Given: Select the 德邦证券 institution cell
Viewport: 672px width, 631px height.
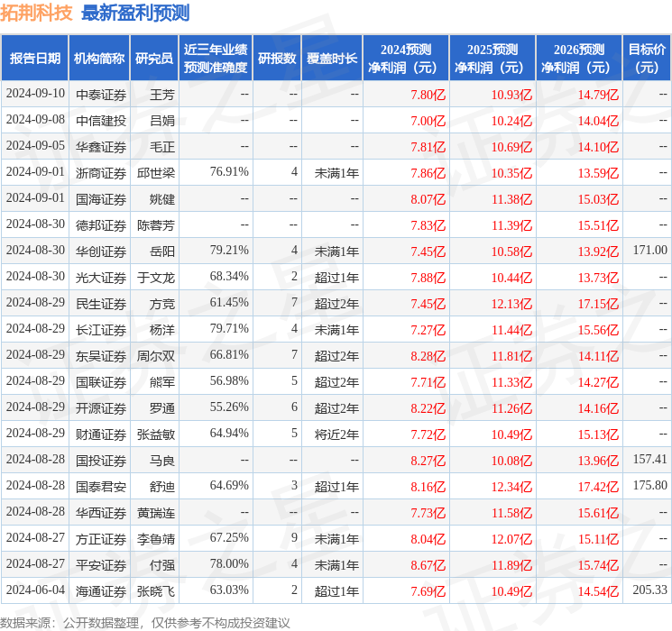Looking at the screenshot, I should click(101, 225).
